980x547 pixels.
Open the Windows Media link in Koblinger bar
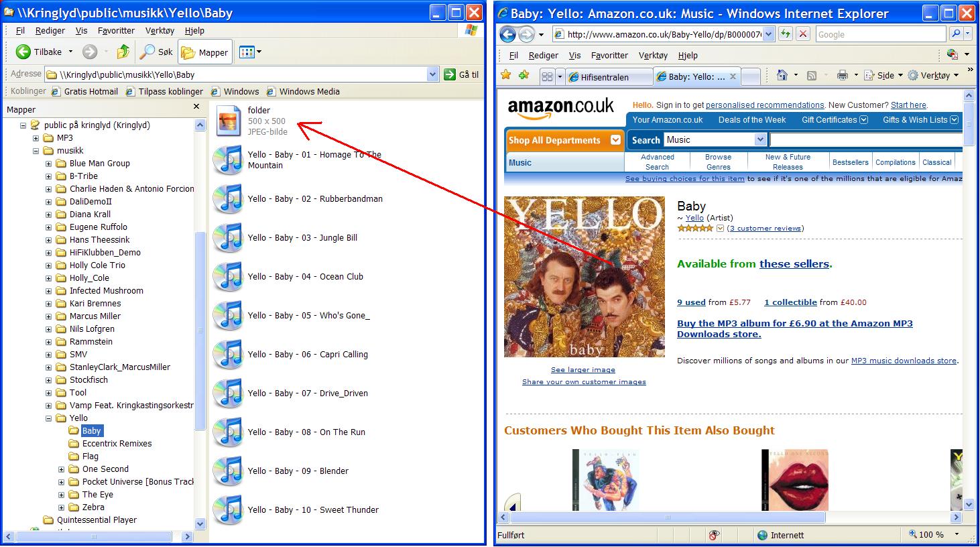303,92
